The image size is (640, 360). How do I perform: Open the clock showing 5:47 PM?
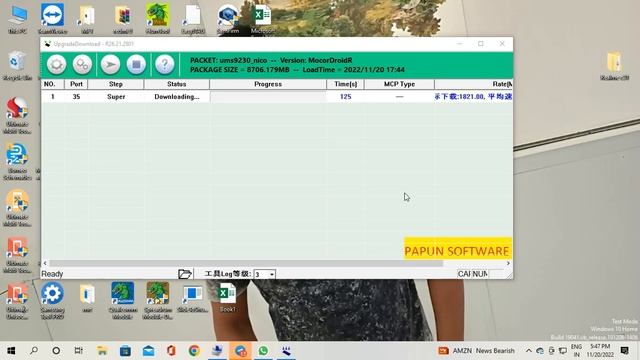tap(600, 351)
